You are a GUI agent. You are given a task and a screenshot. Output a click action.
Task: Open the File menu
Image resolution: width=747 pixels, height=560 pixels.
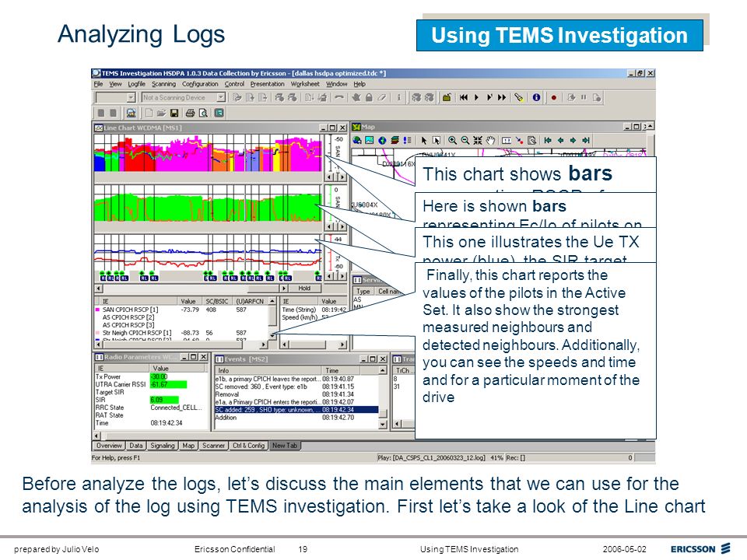[98, 84]
